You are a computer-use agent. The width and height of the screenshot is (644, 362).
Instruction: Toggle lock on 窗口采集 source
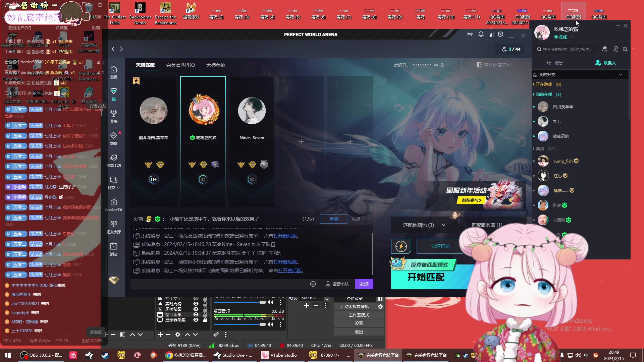205,314
